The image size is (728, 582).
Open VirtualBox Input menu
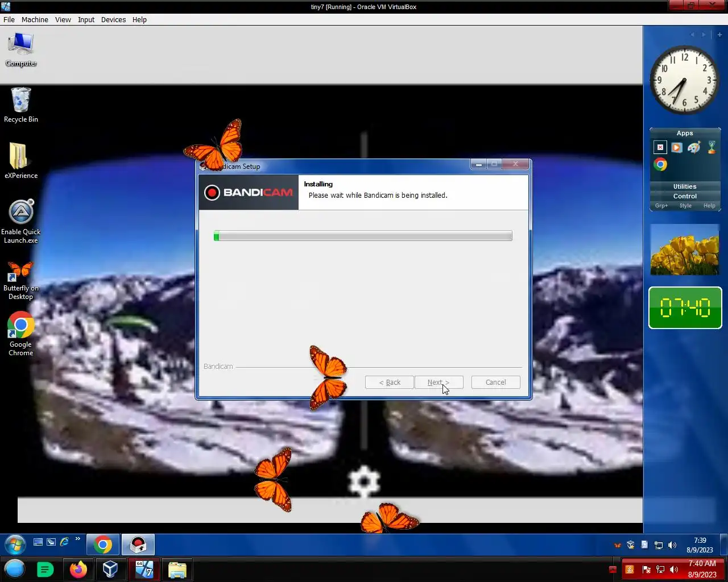pyautogui.click(x=86, y=19)
